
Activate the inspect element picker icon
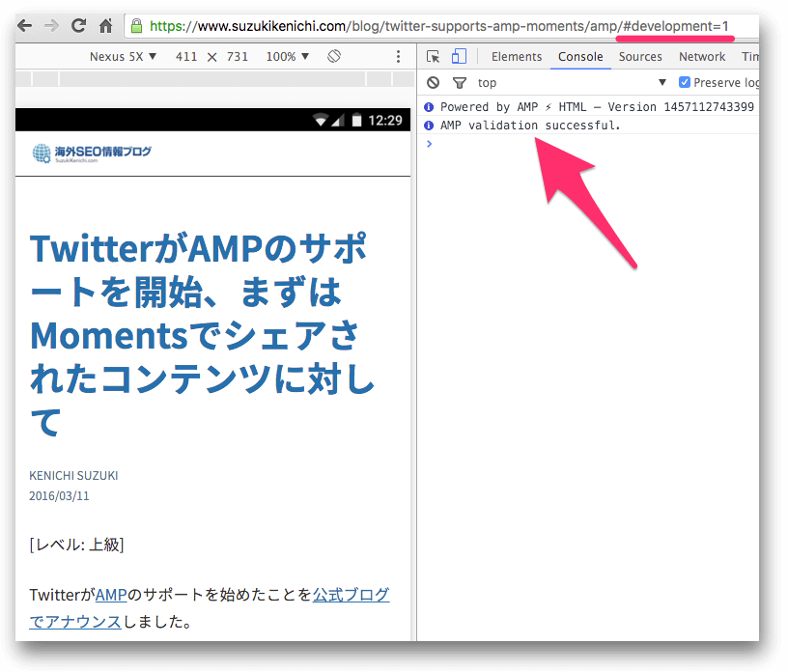click(433, 56)
